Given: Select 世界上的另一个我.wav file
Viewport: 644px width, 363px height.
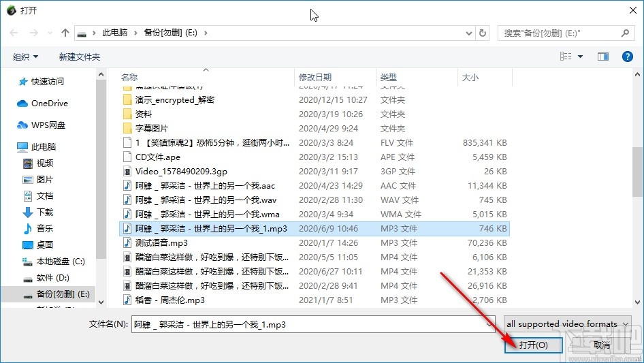Looking at the screenshot, I should (206, 200).
